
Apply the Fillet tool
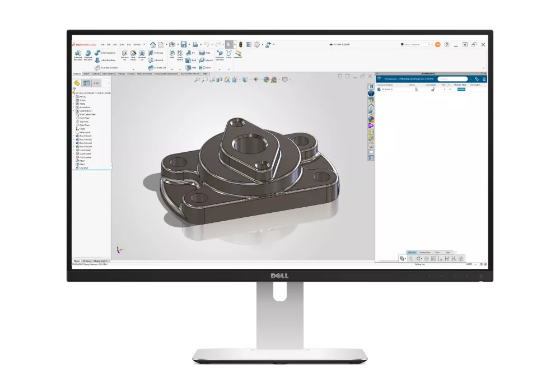pyautogui.click(x=172, y=54)
